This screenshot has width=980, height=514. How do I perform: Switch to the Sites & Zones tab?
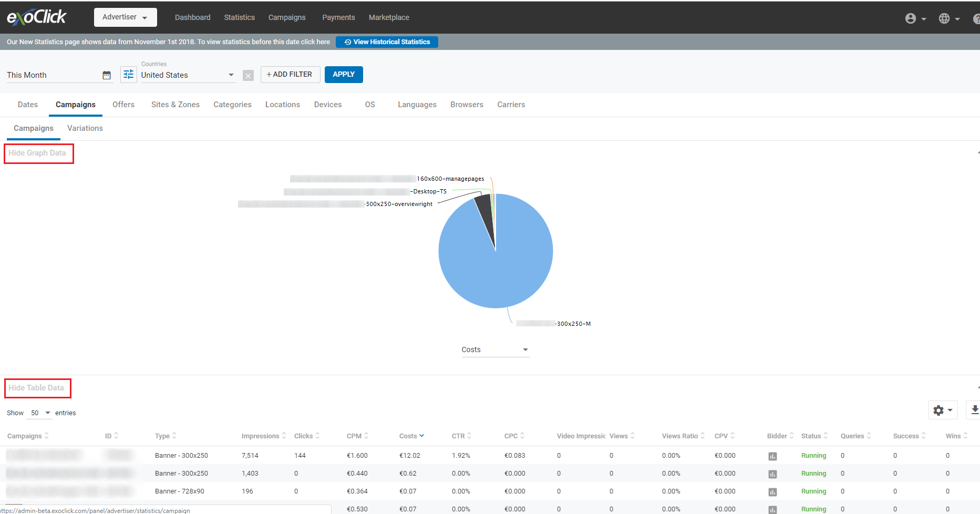click(176, 105)
